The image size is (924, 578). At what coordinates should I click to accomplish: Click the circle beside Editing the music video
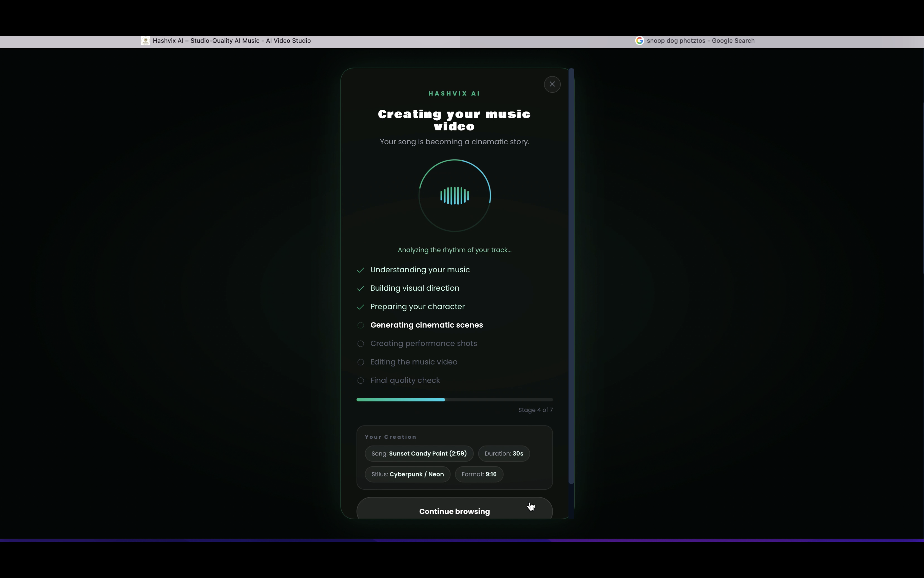[x=361, y=362]
